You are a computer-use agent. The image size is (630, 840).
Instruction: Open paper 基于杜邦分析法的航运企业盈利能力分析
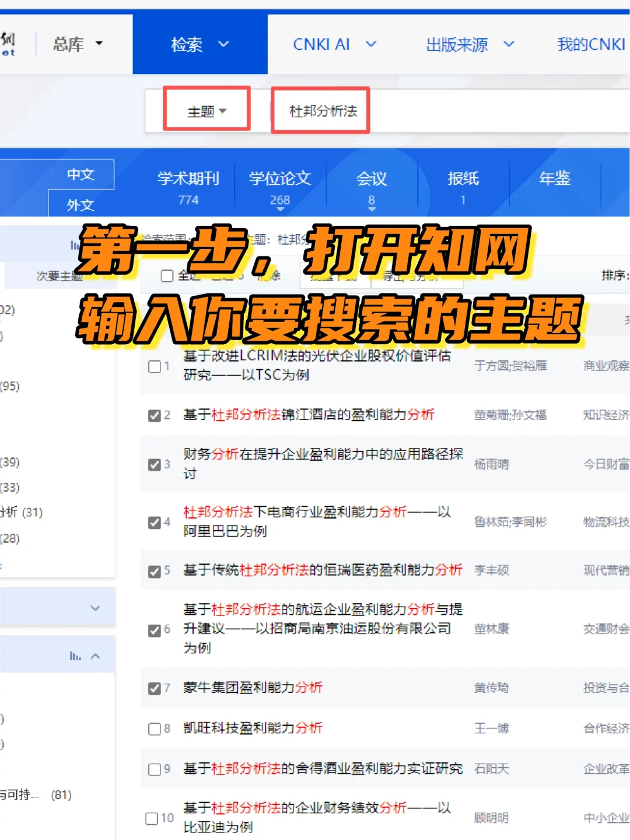(x=323, y=629)
